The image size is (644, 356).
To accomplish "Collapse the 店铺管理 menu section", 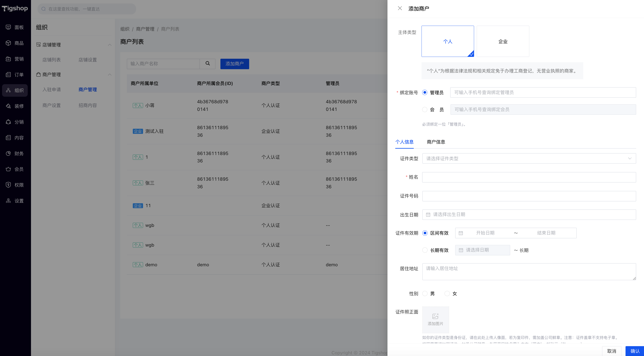I will pos(110,45).
